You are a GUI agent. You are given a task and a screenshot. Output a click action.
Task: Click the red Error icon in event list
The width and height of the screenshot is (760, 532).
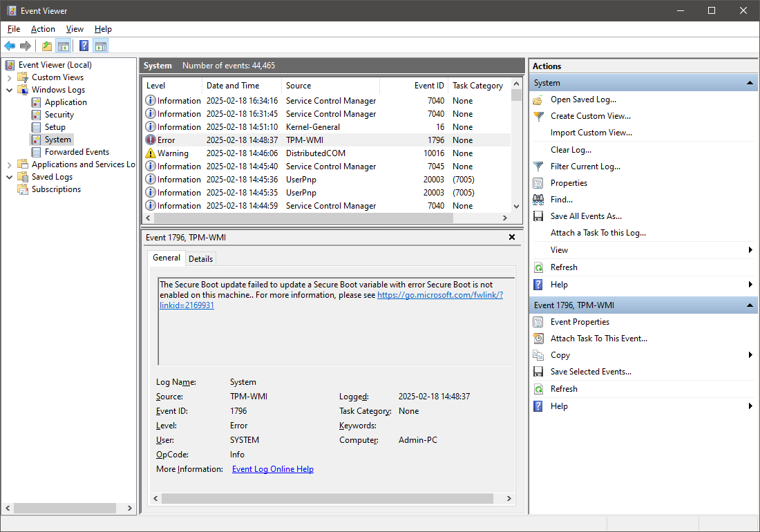click(x=151, y=140)
